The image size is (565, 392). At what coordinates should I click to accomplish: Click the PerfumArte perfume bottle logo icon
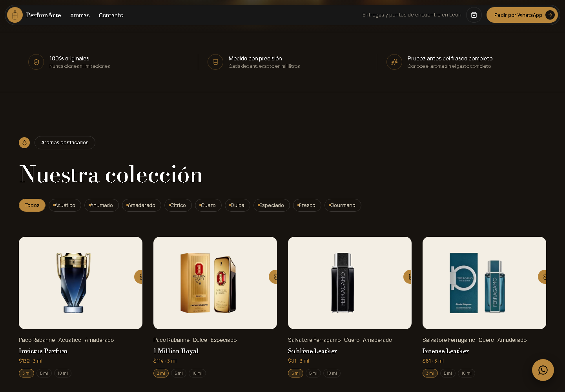click(x=15, y=15)
